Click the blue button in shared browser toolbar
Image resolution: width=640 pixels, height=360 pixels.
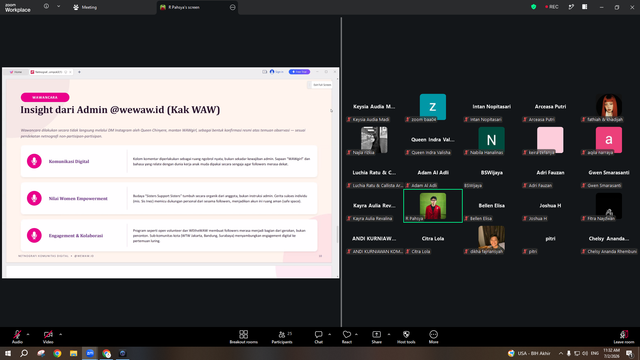299,72
